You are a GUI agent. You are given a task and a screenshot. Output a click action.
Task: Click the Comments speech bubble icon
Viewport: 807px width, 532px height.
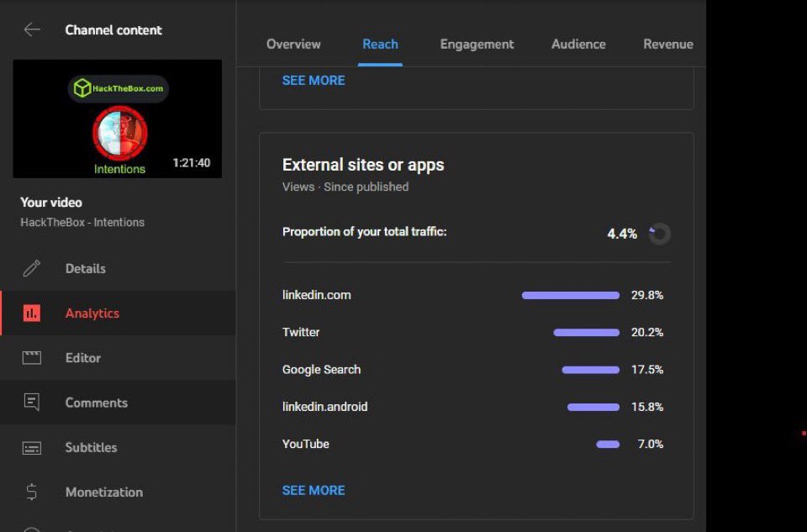tap(32, 402)
